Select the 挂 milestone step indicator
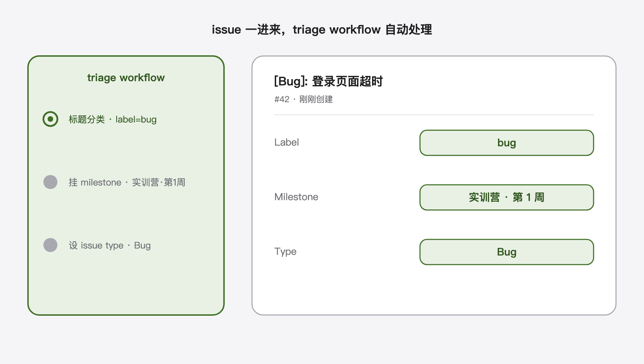Viewport: 644px width, 364px height. [x=50, y=182]
